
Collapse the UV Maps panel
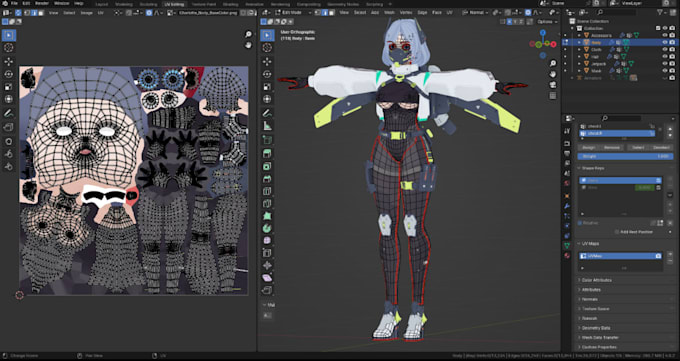click(x=590, y=244)
